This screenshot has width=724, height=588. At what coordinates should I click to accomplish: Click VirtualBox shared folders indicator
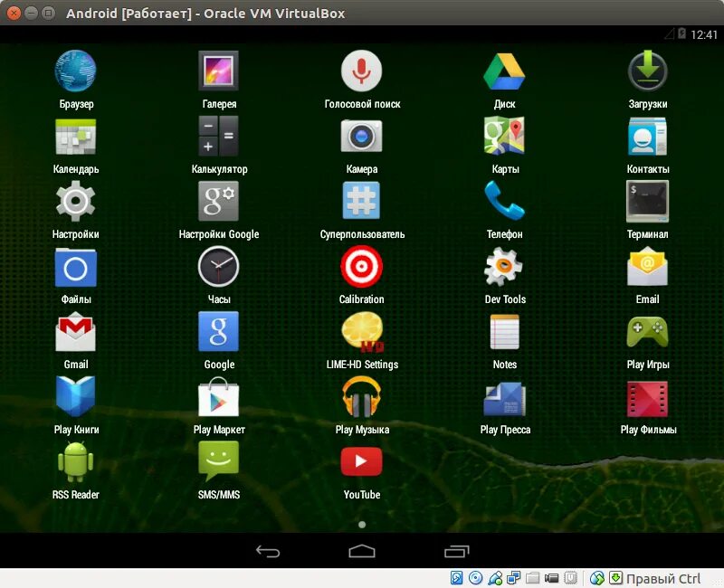point(532,578)
